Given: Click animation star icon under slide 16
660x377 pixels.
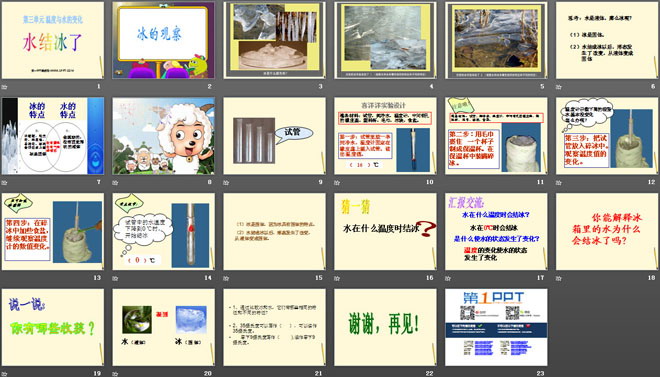Looking at the screenshot, I should pos(337,278).
